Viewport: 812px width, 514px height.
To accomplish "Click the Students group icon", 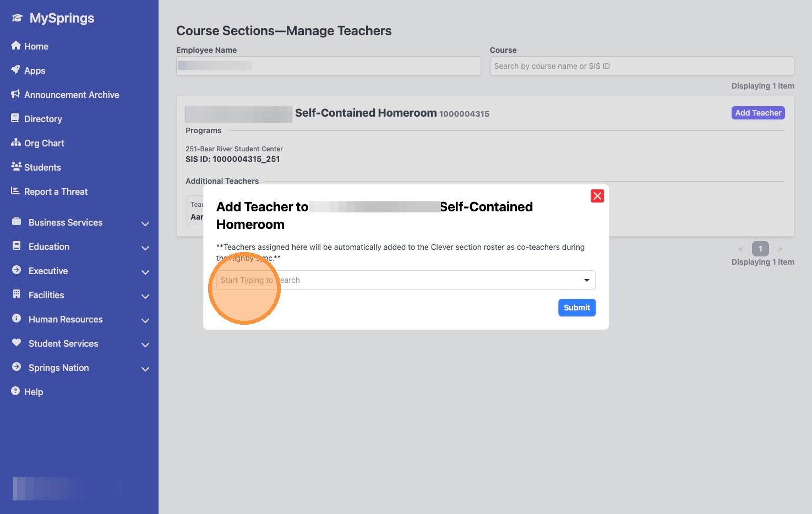I will pos(16,167).
